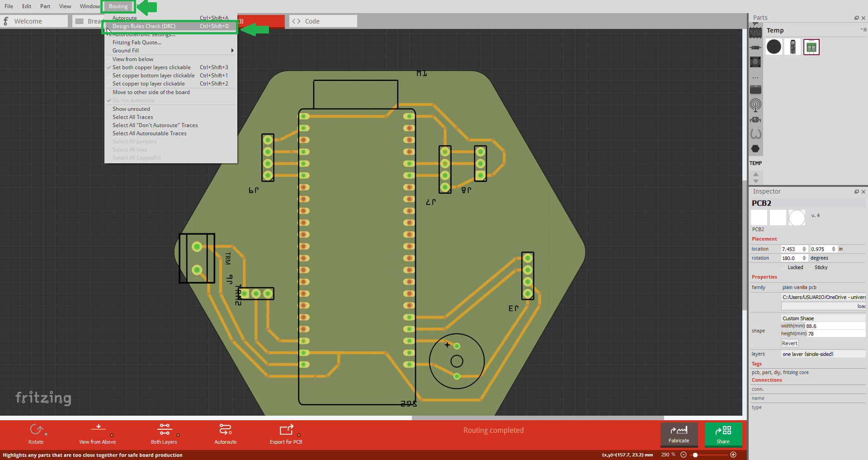This screenshot has height=460, width=868.
Task: Open the layers one layer combo box
Action: 823,354
